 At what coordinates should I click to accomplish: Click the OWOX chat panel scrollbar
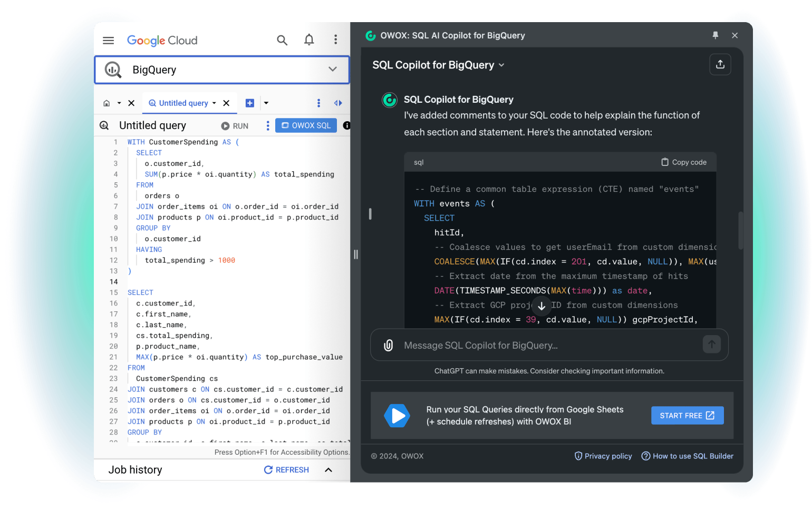coord(741,230)
